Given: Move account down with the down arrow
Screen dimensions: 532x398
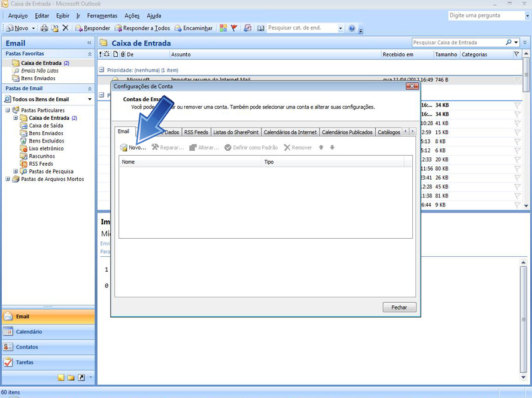Looking at the screenshot, I should pyautogui.click(x=332, y=147).
